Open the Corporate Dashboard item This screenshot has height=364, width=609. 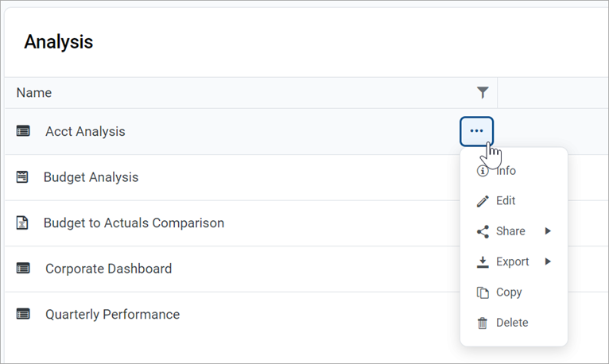coord(108,269)
